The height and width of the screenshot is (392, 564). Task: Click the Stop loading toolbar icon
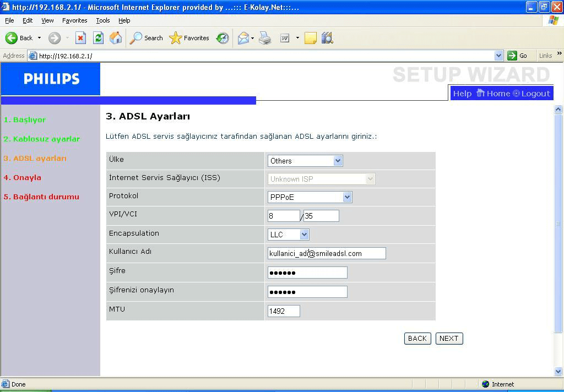click(x=80, y=38)
